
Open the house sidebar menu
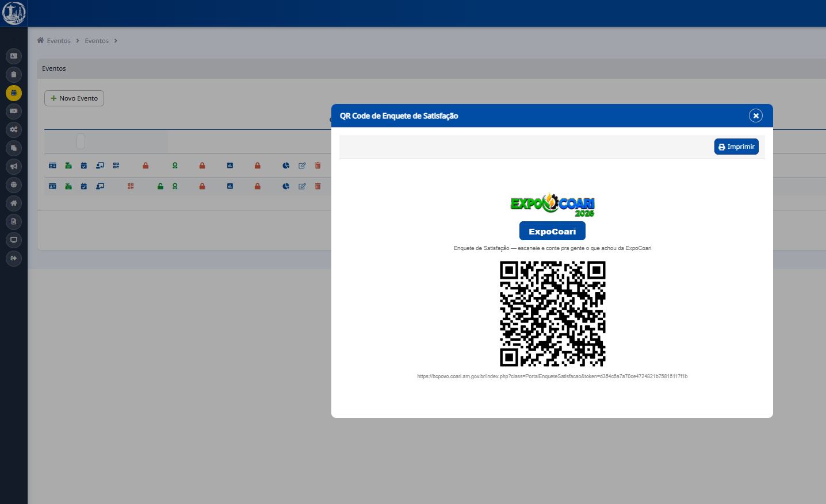click(14, 203)
